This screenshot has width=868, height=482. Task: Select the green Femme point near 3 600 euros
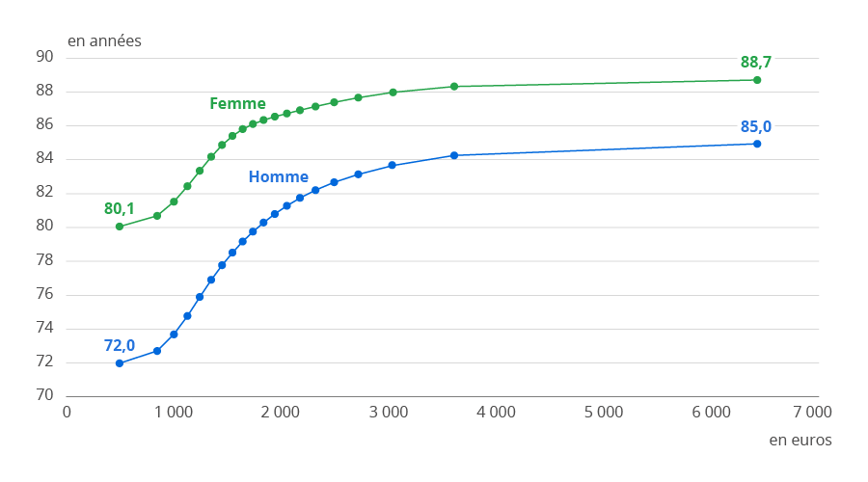coord(454,87)
